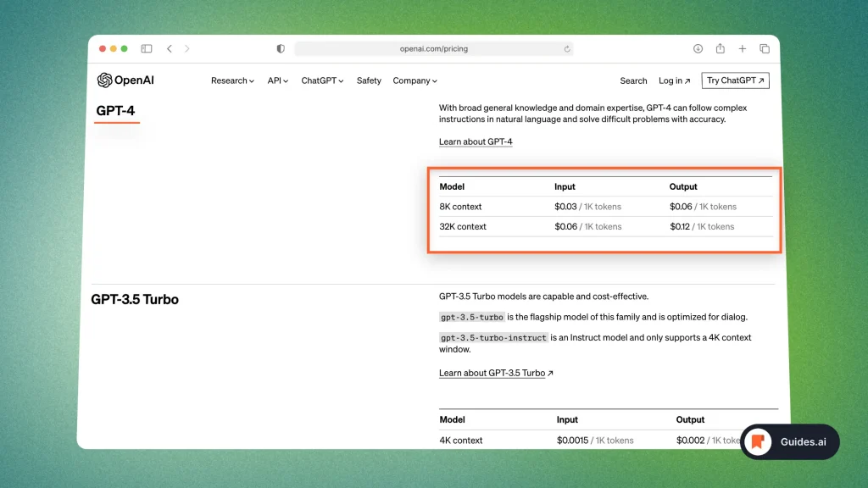Select the $0.002 output price for 4K context
The image size is (868, 488).
(690, 441)
